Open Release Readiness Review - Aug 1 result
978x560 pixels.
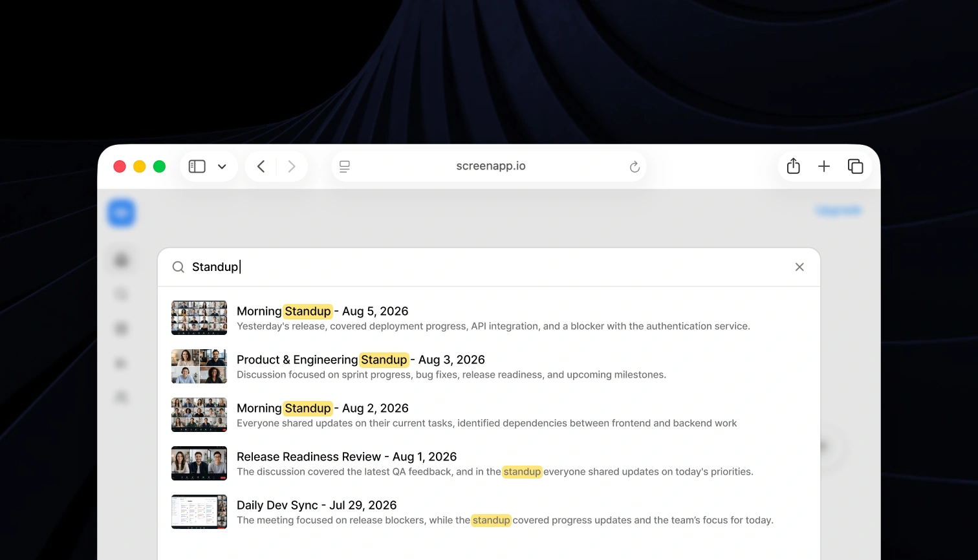[x=489, y=463]
